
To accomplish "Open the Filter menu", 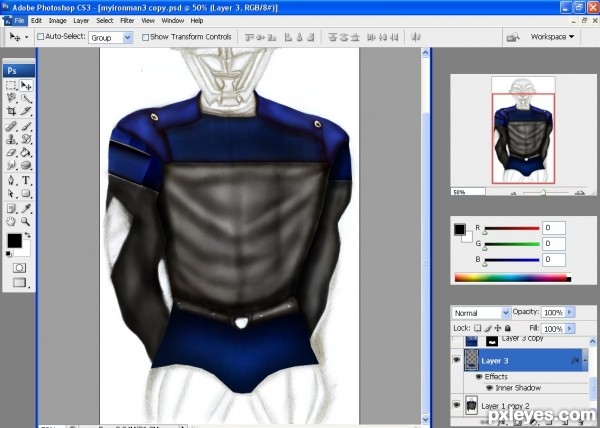I will [x=127, y=21].
